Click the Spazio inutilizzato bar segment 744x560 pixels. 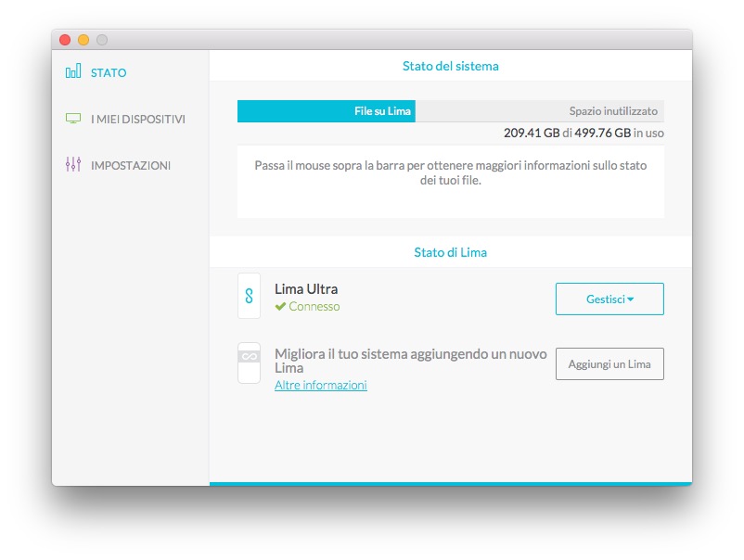point(540,111)
